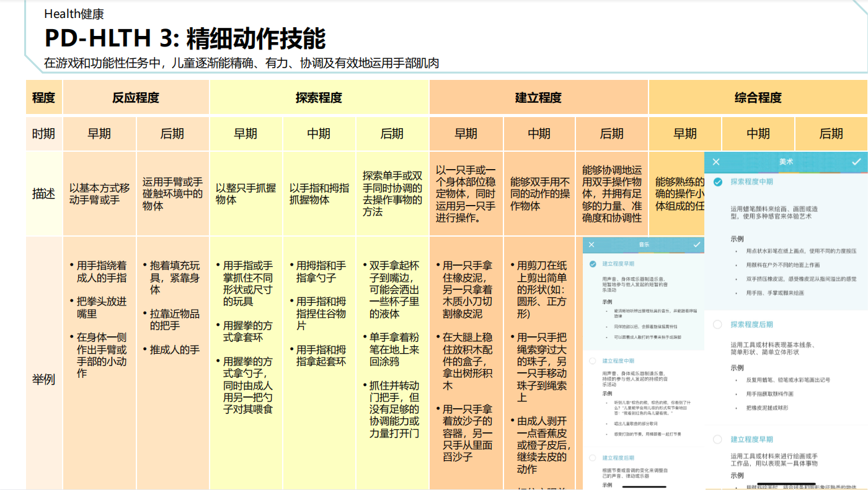Confirm selection with the 美术 panel checkmark
The image size is (868, 490).
[856, 162]
